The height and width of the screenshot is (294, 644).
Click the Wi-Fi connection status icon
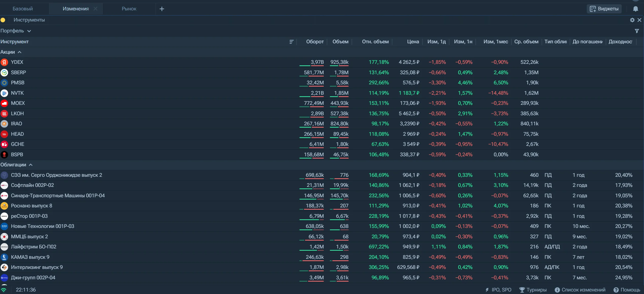click(4, 290)
